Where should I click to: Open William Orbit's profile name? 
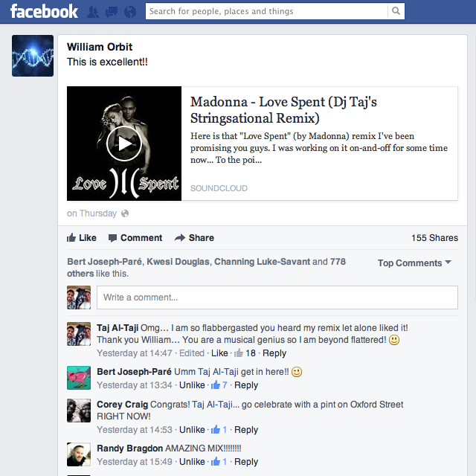tap(100, 47)
